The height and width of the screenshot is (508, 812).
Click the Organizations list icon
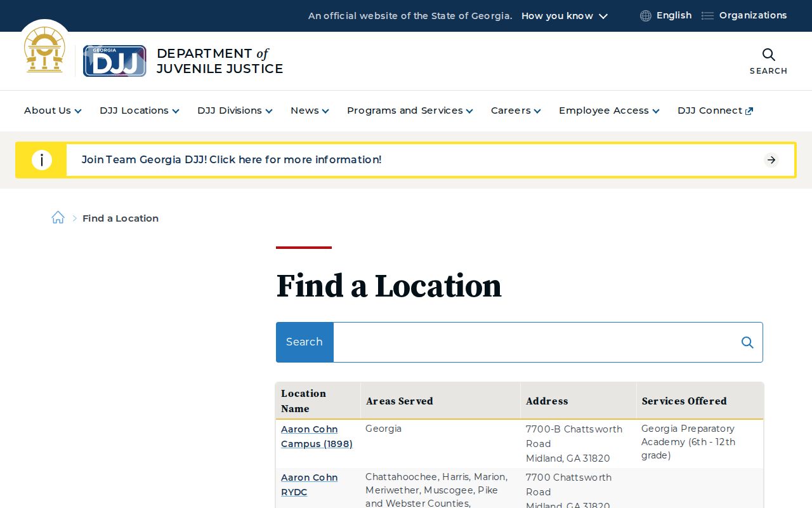(x=707, y=16)
